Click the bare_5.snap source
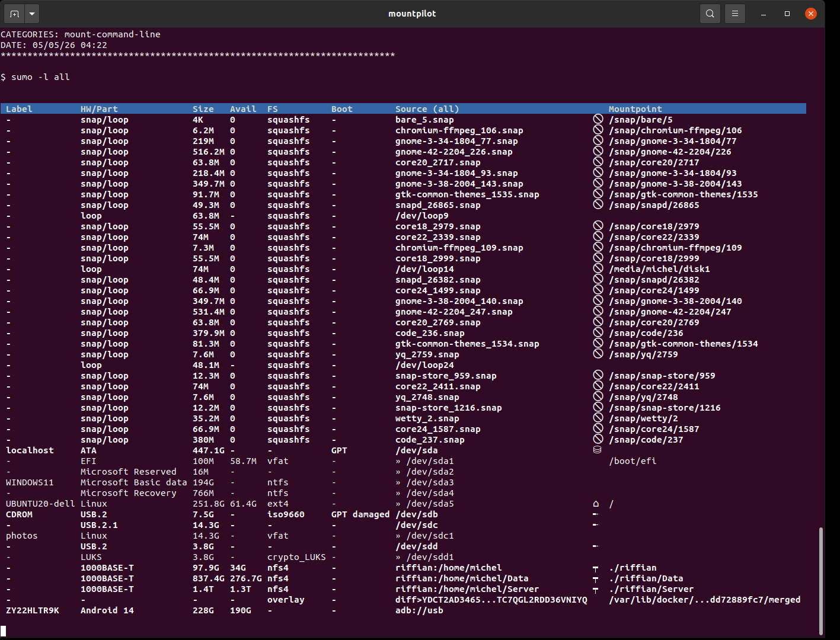This screenshot has width=840, height=640. pyautogui.click(x=424, y=120)
